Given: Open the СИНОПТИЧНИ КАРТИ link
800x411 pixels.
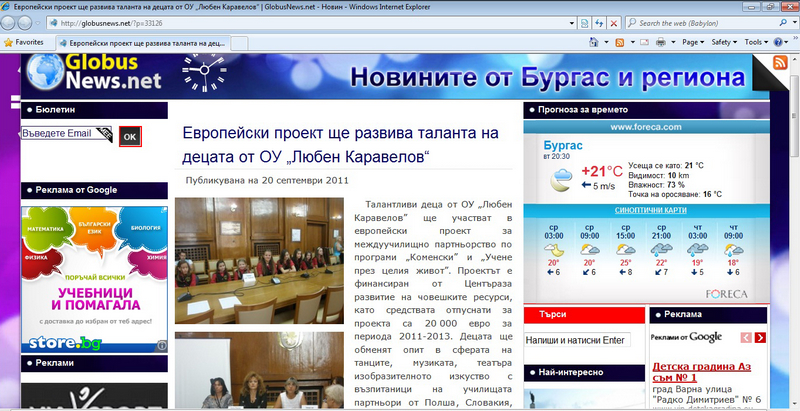Looking at the screenshot, I should tap(651, 210).
